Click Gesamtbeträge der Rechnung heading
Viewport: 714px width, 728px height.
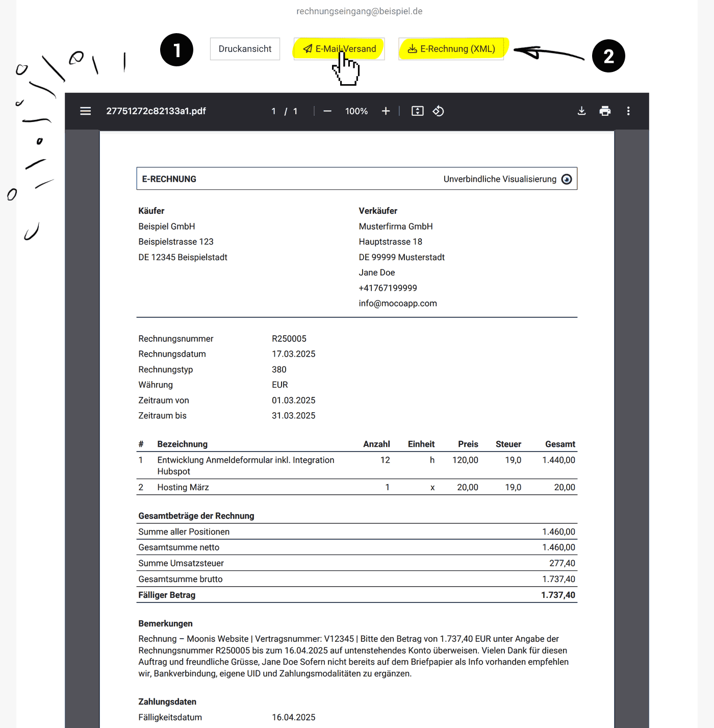196,516
